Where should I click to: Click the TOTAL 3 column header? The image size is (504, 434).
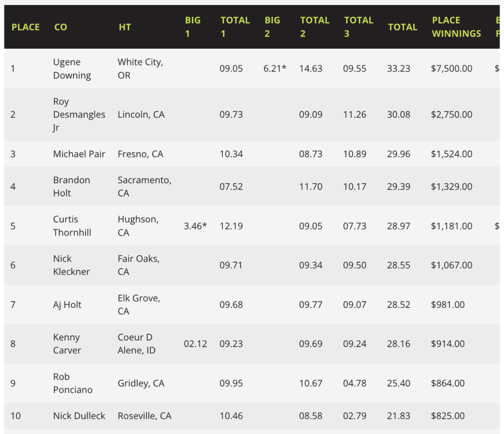click(x=358, y=27)
